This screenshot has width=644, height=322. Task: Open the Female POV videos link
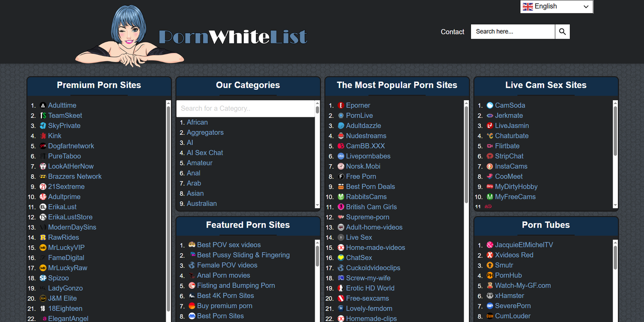click(227, 265)
